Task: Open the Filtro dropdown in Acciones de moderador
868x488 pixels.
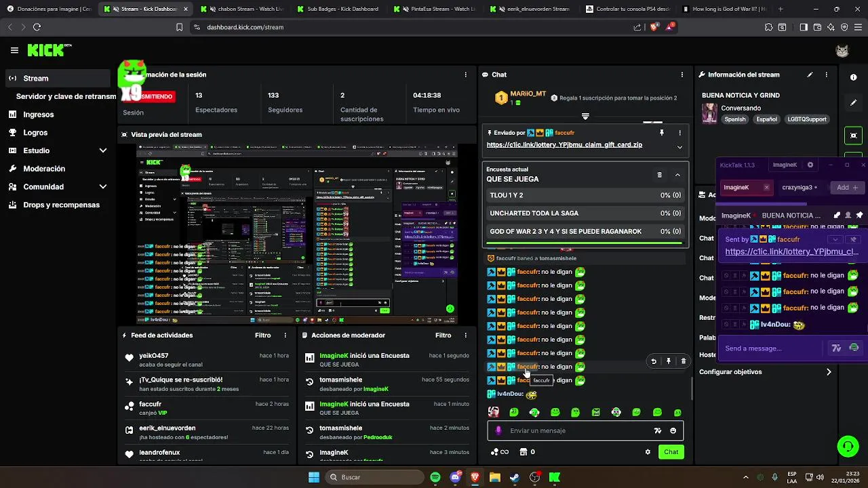Action: tap(443, 335)
